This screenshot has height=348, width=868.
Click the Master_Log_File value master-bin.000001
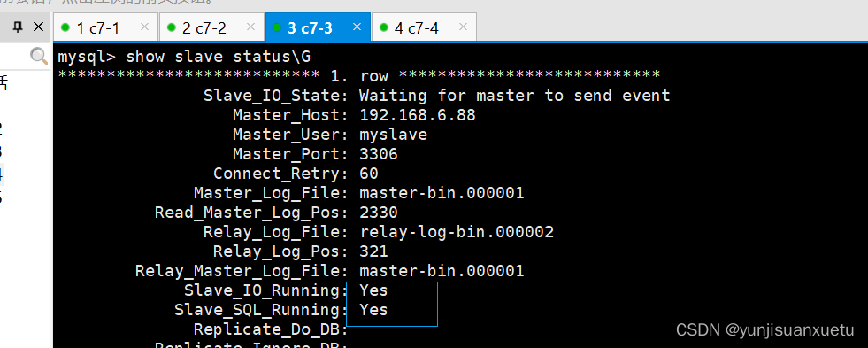point(442,193)
